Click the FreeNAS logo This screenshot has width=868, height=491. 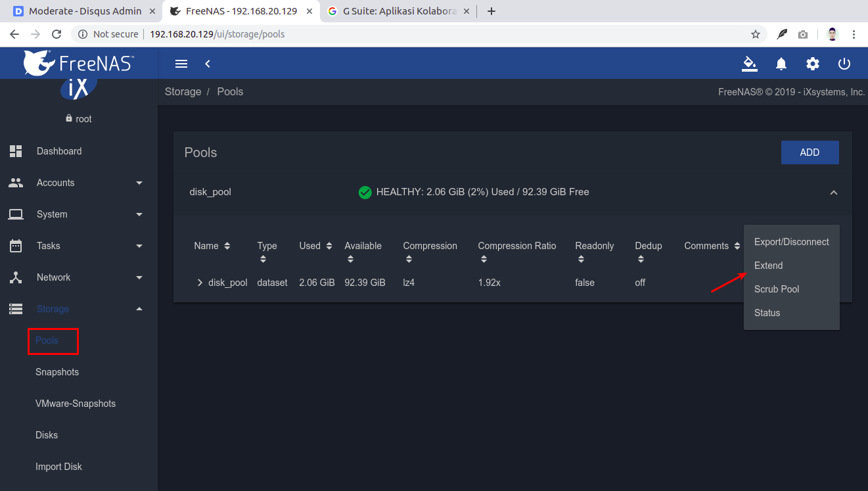point(78,63)
